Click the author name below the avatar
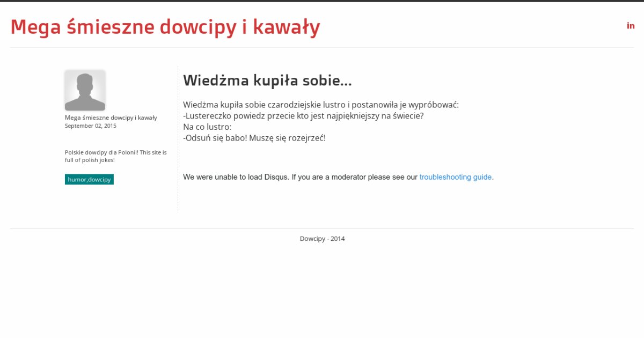 111,117
